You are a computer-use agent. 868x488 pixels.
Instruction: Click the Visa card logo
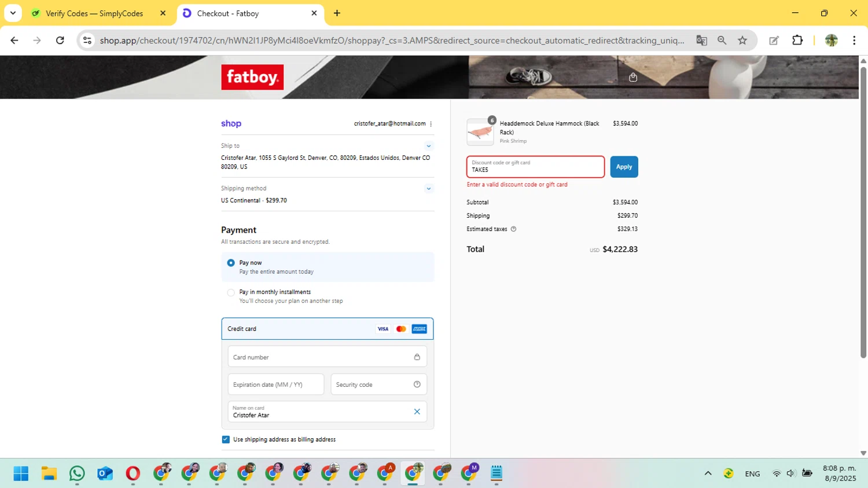383,329
